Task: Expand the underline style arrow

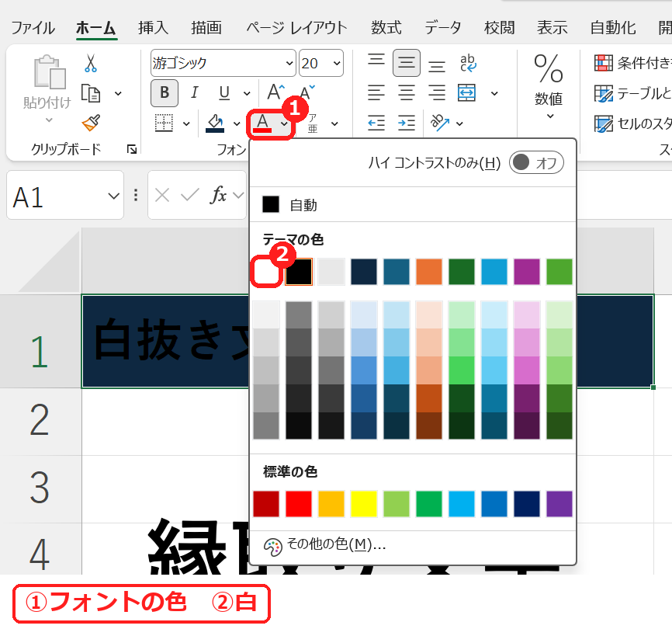Action: [247, 93]
